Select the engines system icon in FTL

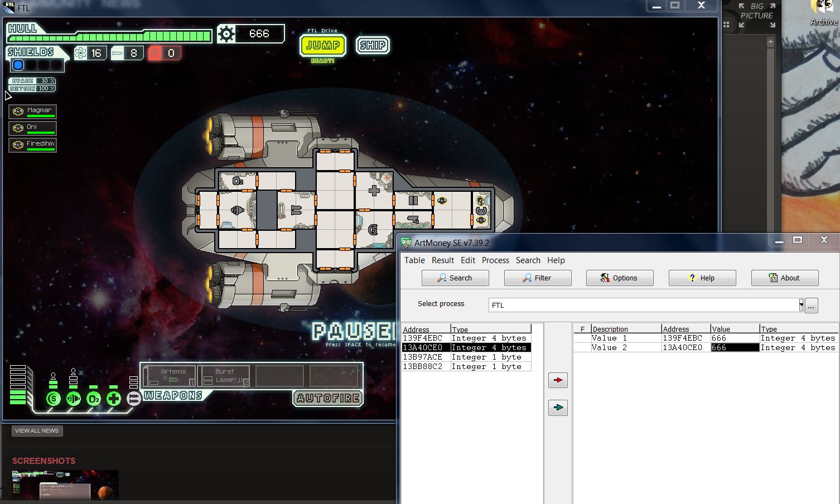coord(73,399)
